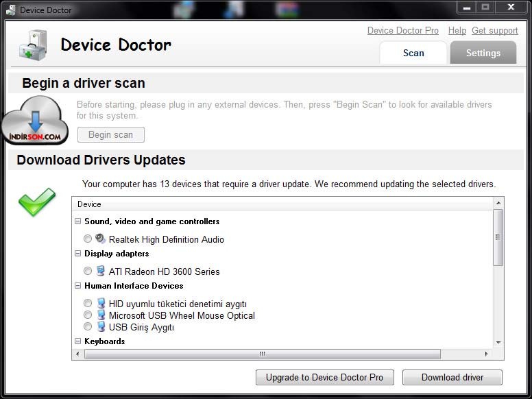Switch to the Scan tab

[x=413, y=53]
